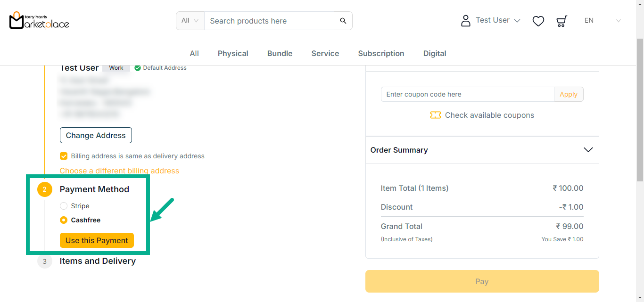Click Choose a different billing address
The height and width of the screenshot is (302, 644).
point(119,171)
